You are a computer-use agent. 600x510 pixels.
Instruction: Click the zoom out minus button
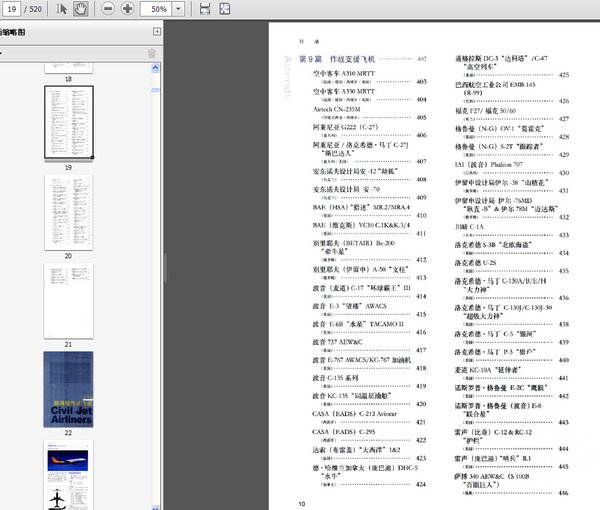click(106, 8)
